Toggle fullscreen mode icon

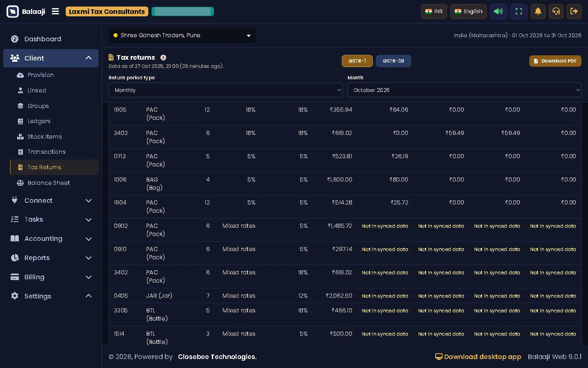[519, 11]
